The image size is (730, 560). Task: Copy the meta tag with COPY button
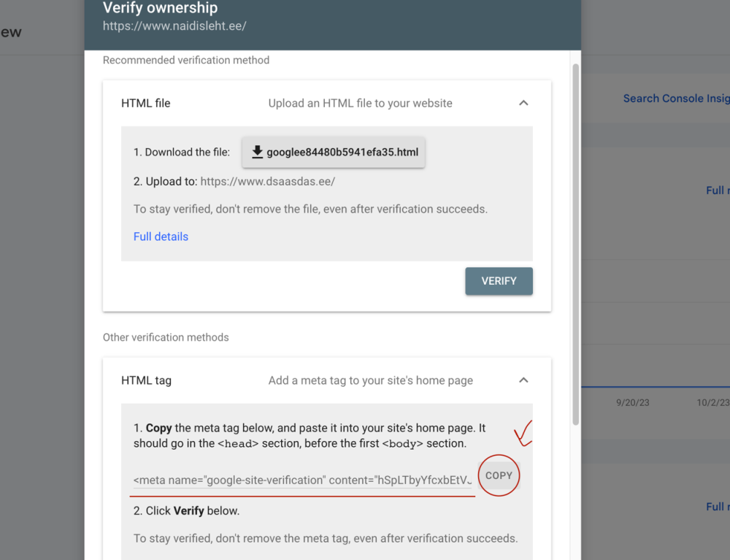499,475
